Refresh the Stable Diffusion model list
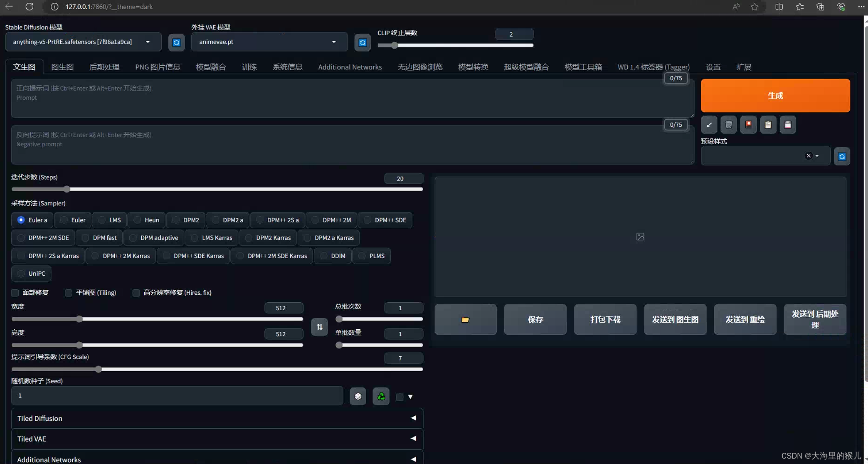868x464 pixels. (176, 42)
